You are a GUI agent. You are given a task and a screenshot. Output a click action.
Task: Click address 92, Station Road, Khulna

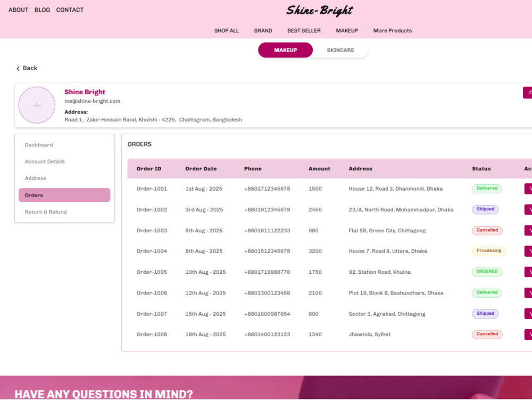380,272
